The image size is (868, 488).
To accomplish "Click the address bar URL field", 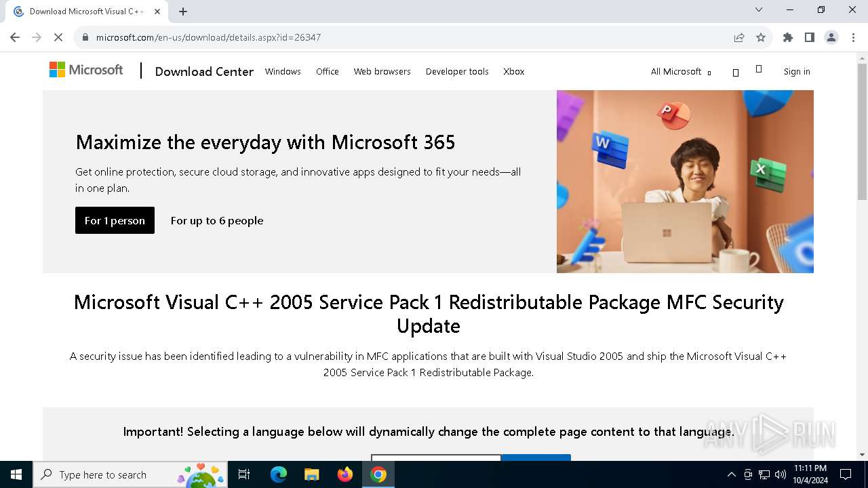I will 407,37.
